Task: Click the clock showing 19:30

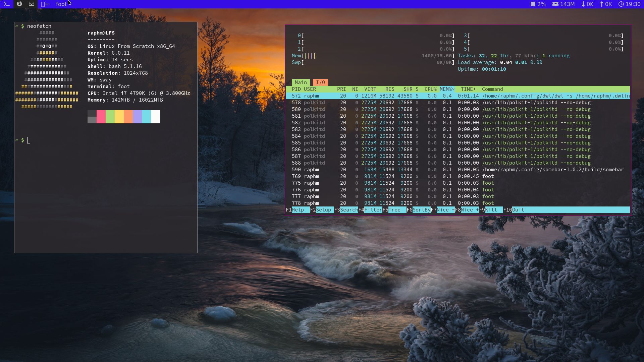Action: tap(630, 4)
